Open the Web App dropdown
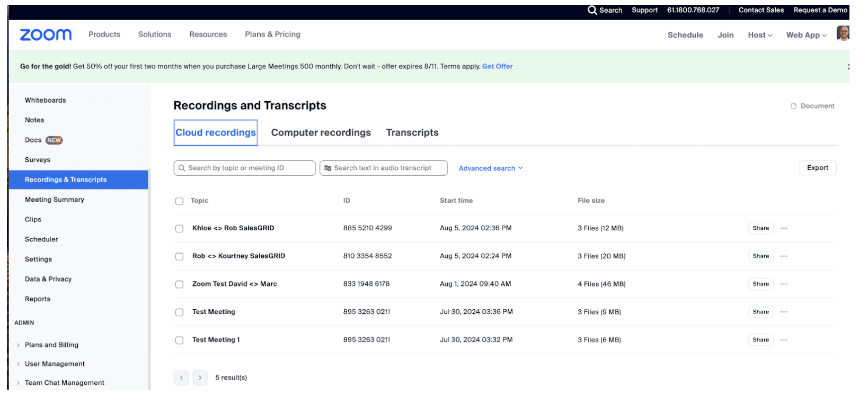 806,35
